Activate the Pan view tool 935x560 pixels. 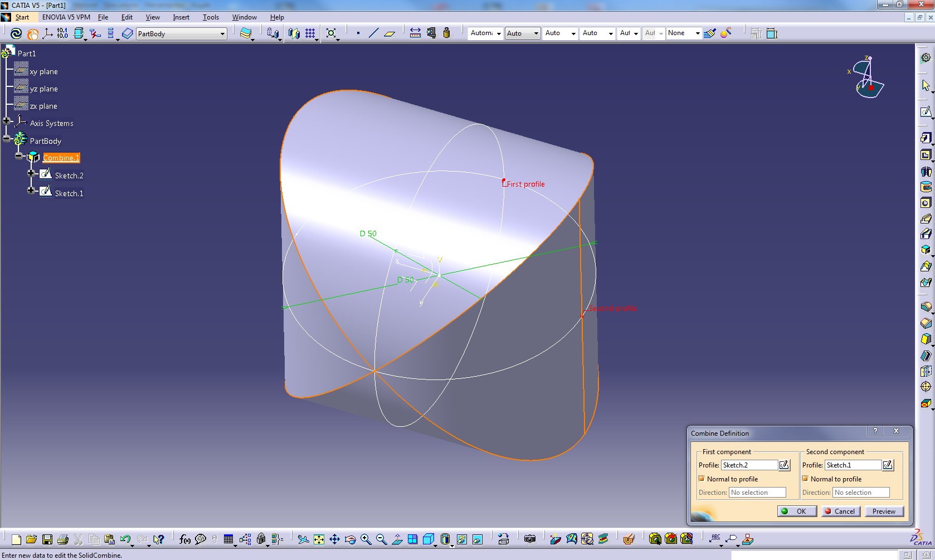334,539
